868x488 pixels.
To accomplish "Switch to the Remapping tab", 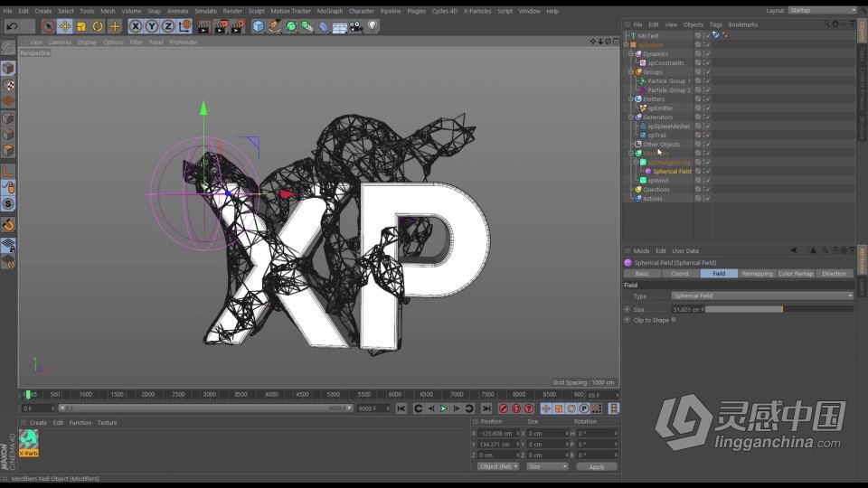I will pos(757,273).
